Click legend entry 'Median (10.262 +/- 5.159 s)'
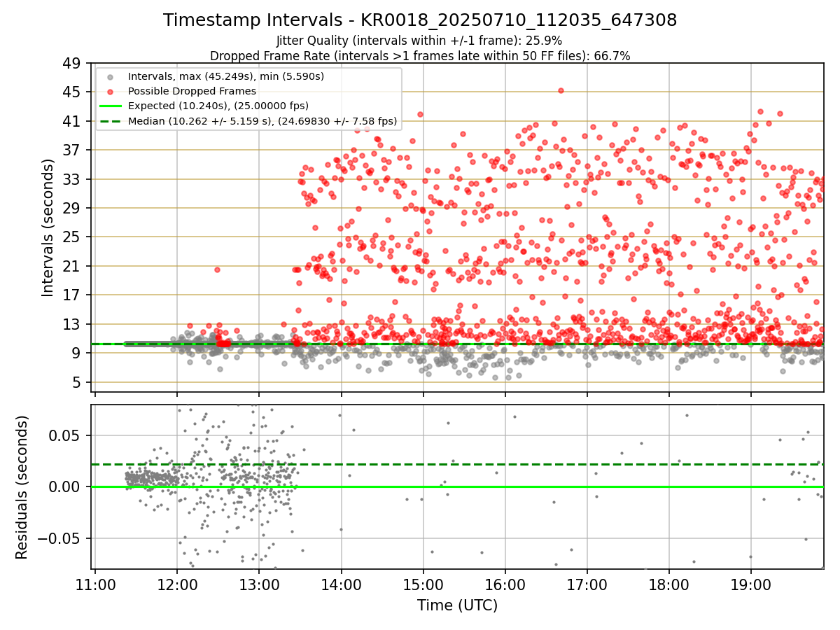The width and height of the screenshot is (840, 630). point(263,121)
